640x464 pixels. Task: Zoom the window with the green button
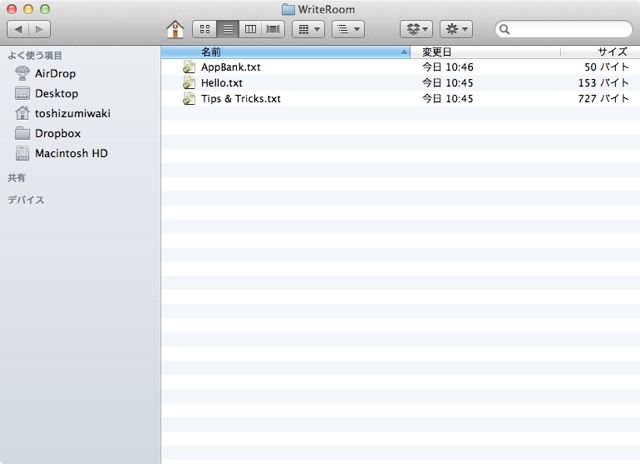pos(45,9)
